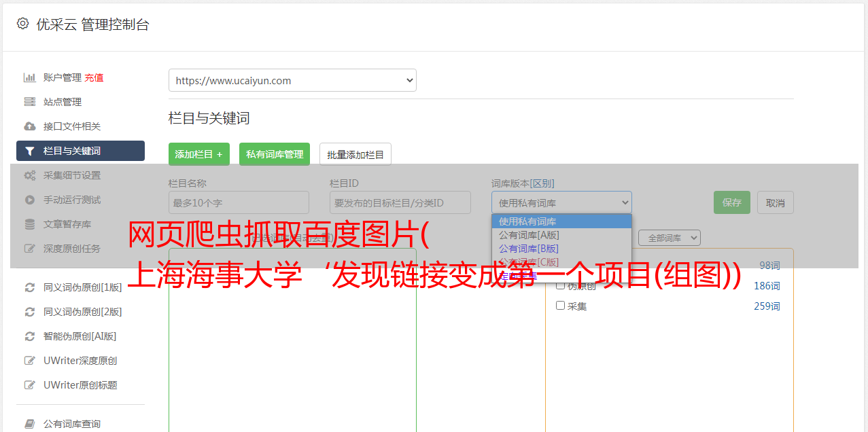The image size is (868, 432).
Task: Check the 伪原创 checkbox
Action: (x=561, y=286)
